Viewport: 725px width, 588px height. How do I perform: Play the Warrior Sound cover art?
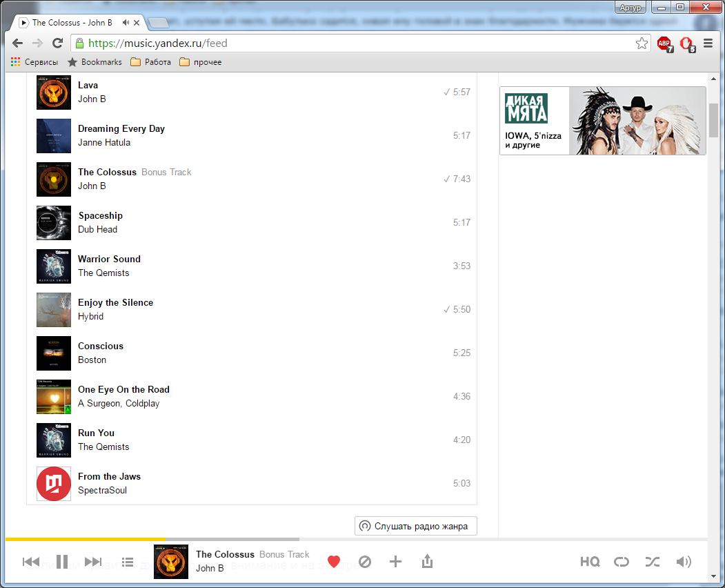pos(54,266)
